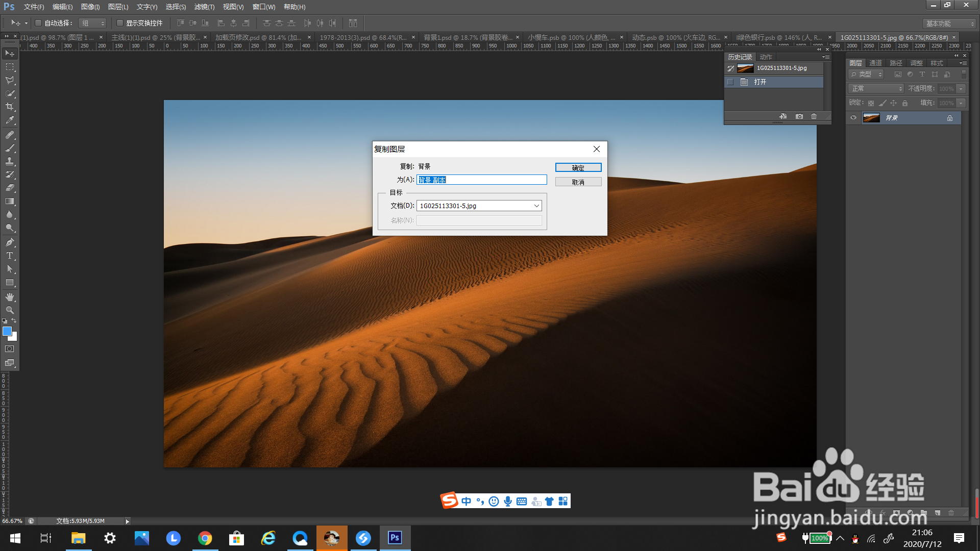Click the foreground blue color swatch
Screen dimensions: 980x551
(x=7, y=332)
